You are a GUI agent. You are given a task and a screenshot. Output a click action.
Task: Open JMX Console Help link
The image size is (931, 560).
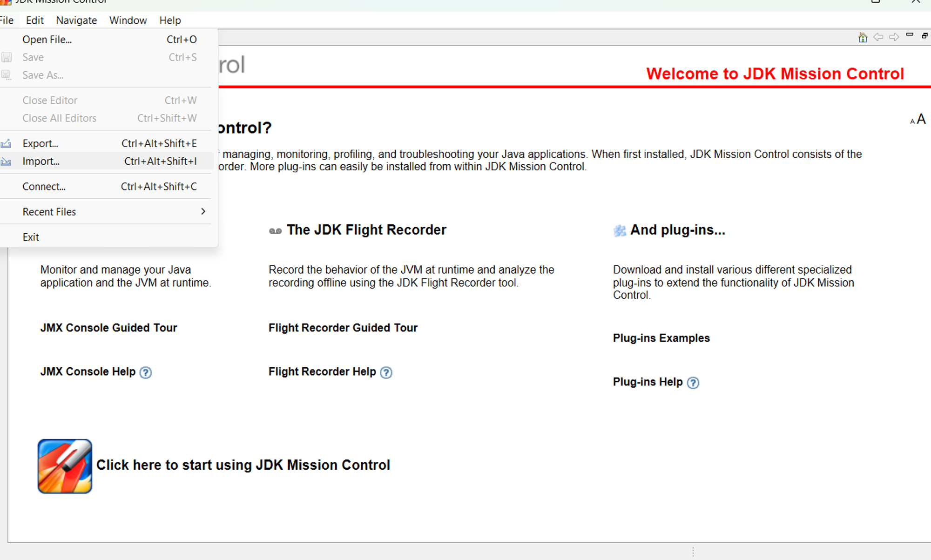(x=88, y=371)
